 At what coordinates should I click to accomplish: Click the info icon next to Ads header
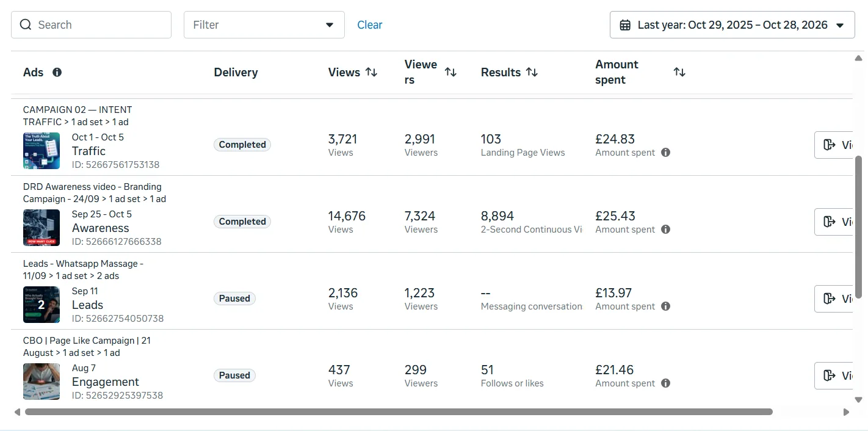57,72
